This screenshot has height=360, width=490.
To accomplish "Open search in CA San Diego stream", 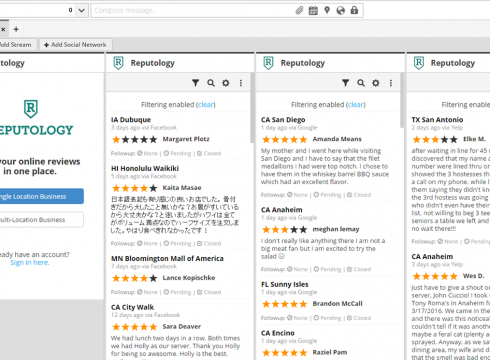I will click(361, 83).
